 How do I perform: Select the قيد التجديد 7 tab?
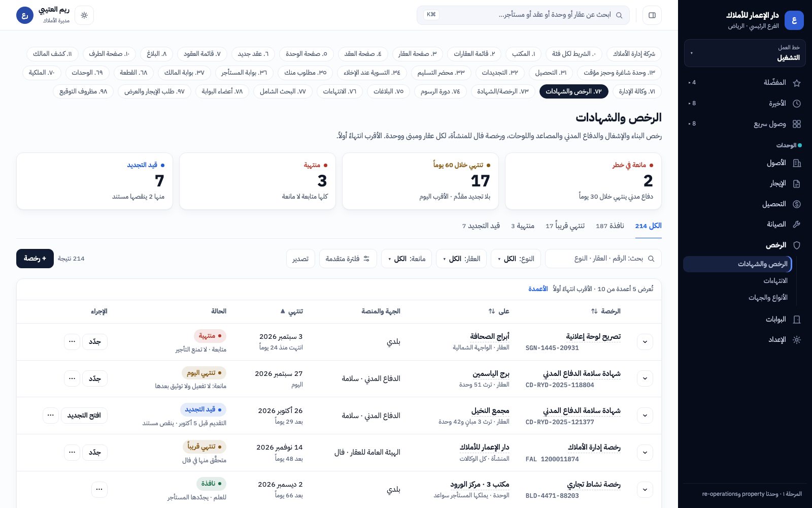coord(481,226)
